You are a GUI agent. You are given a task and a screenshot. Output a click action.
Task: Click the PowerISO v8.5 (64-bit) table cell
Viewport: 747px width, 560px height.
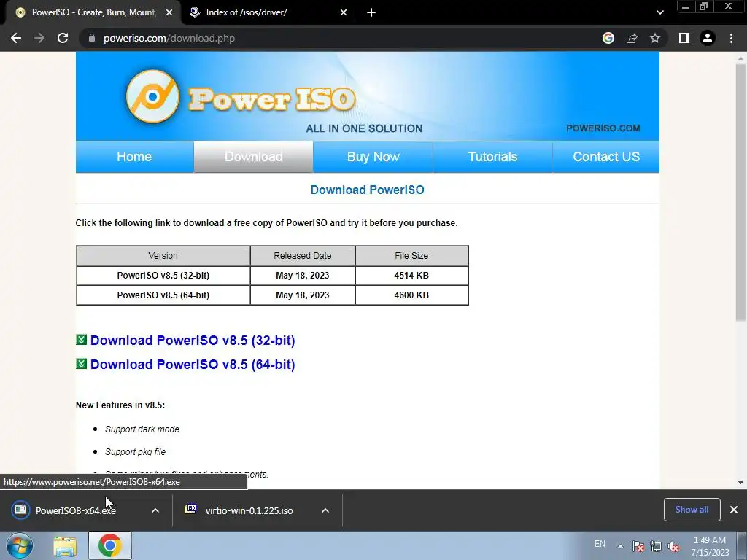point(163,295)
